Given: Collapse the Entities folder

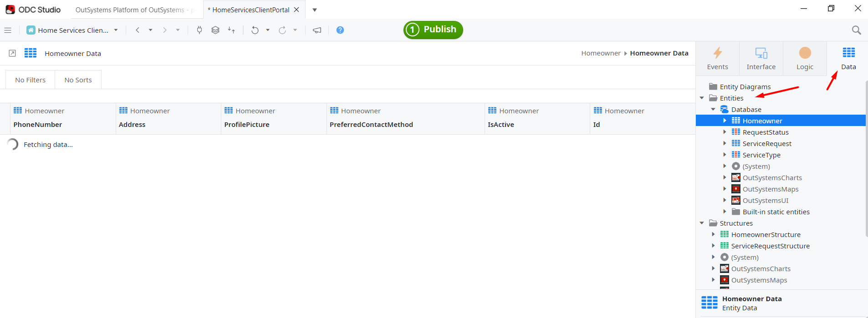Looking at the screenshot, I should 702,98.
